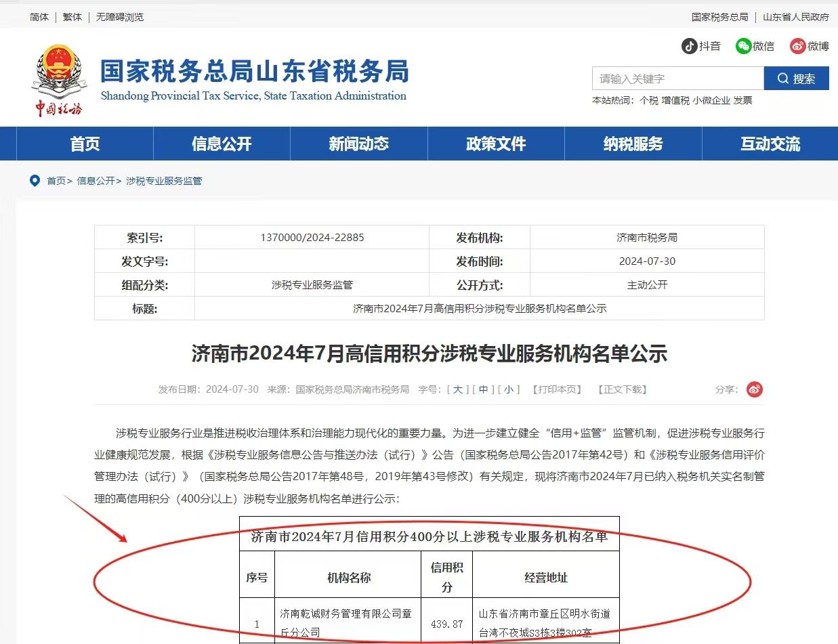Switch to 简体 simplified Chinese
838x644 pixels.
tap(39, 17)
